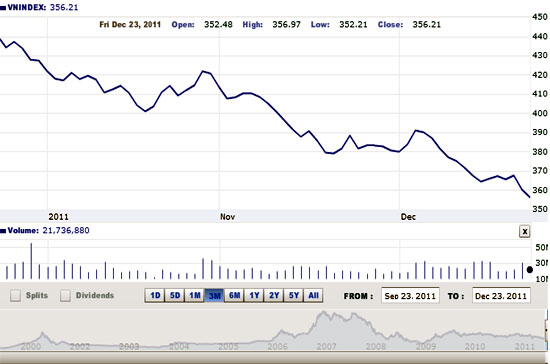Click the 400 price axis label

(x=540, y=113)
